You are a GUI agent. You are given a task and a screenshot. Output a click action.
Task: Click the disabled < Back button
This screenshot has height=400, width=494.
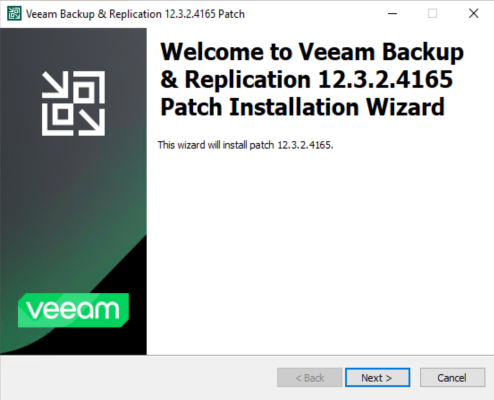coord(310,378)
